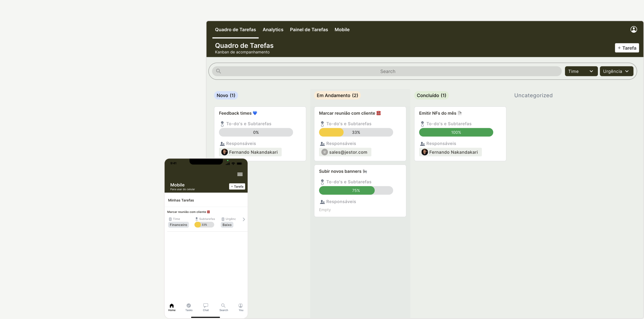Click the 33% progress bar on Marcar reunião card
The height and width of the screenshot is (319, 644).
(356, 132)
